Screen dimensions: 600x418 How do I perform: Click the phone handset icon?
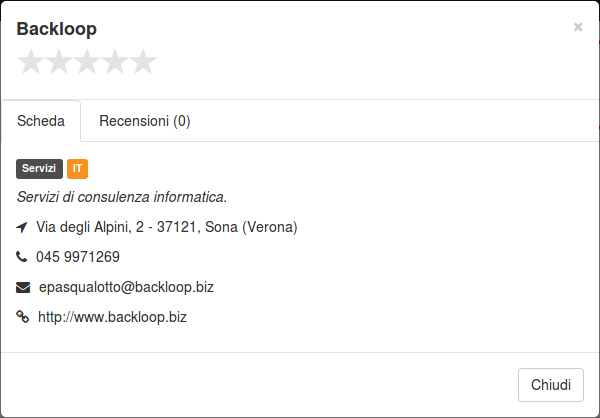click(22, 257)
